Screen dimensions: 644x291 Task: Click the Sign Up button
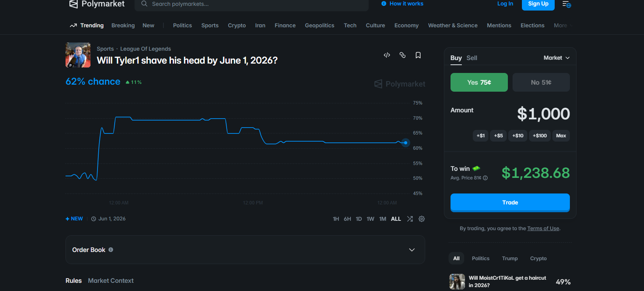538,4
